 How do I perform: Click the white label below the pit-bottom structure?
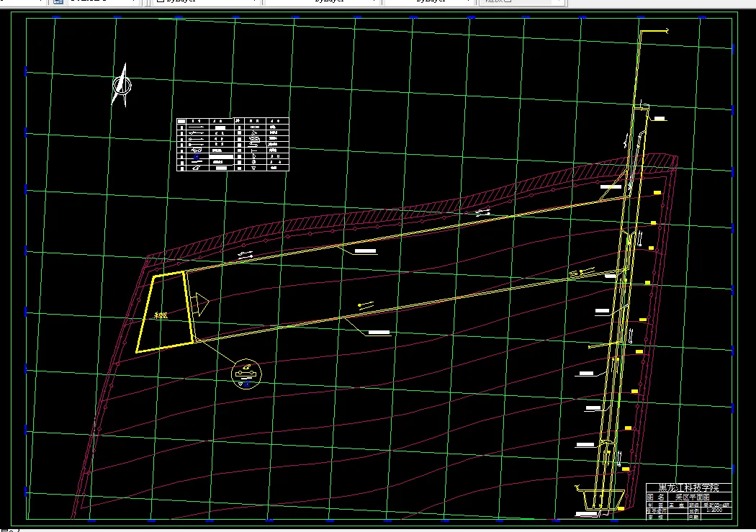(x=587, y=515)
